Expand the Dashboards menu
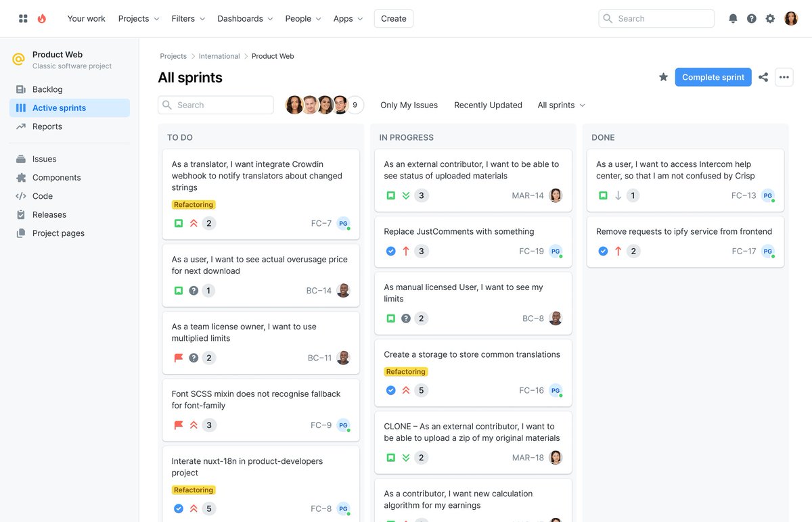Image resolution: width=812 pixels, height=522 pixels. [x=245, y=19]
